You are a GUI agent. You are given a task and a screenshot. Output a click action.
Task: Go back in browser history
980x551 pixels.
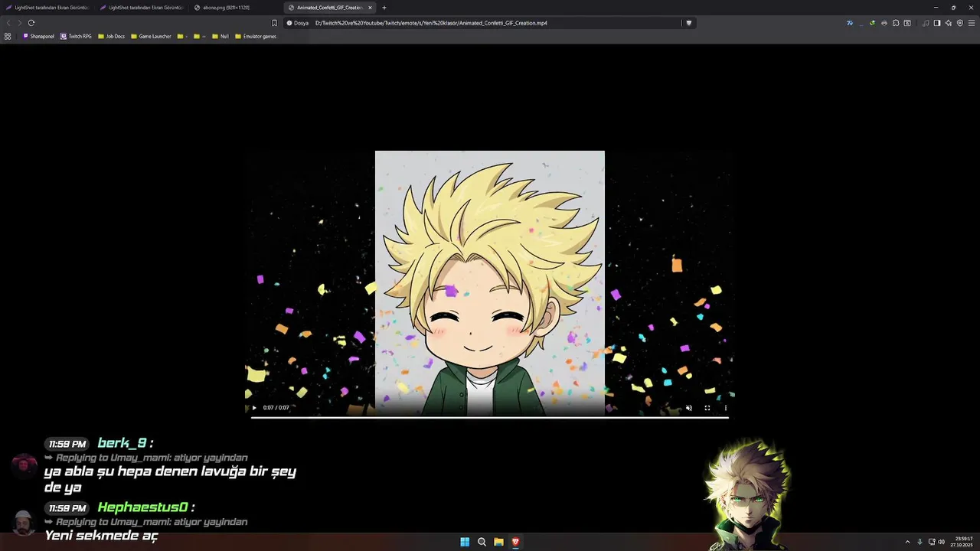click(8, 23)
